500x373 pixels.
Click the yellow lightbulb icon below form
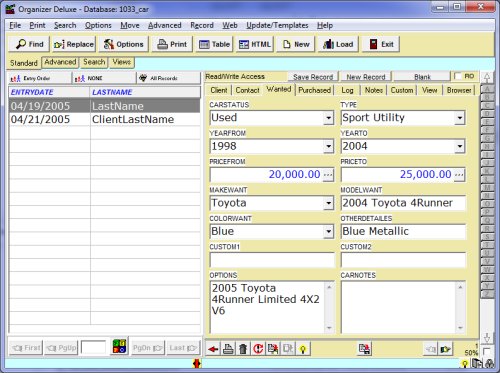303,349
